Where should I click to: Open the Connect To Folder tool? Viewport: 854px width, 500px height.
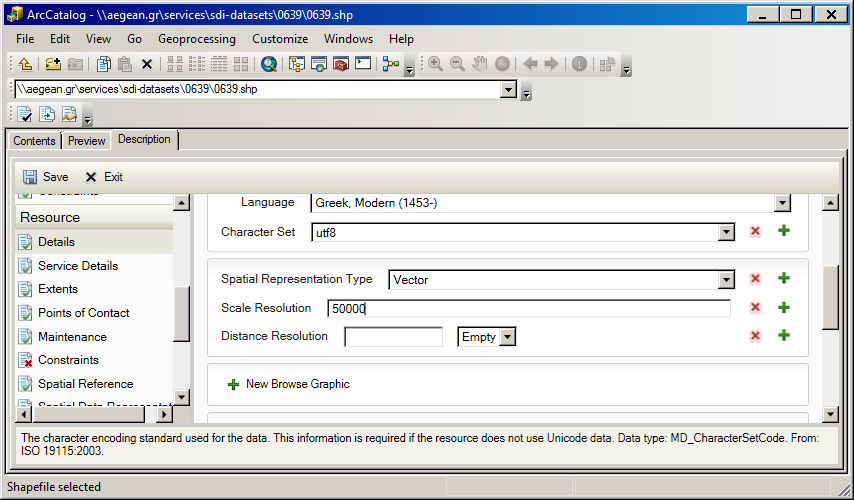(53, 64)
